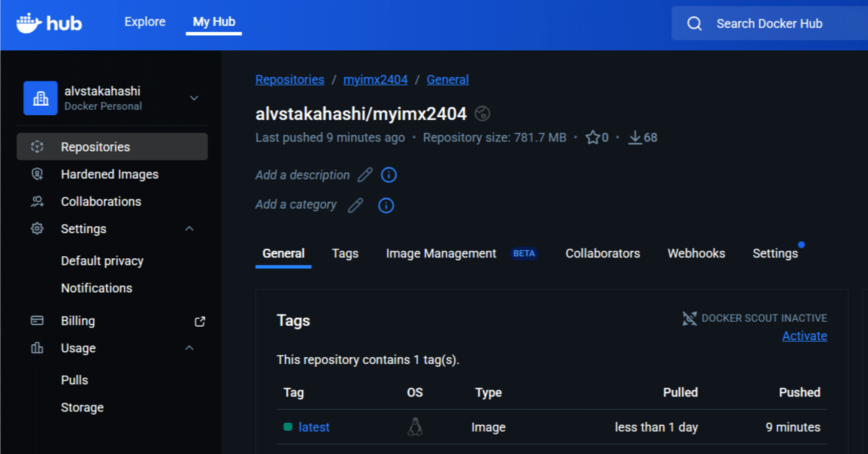
Task: Click the Linux OS penguin icon
Action: click(x=414, y=426)
